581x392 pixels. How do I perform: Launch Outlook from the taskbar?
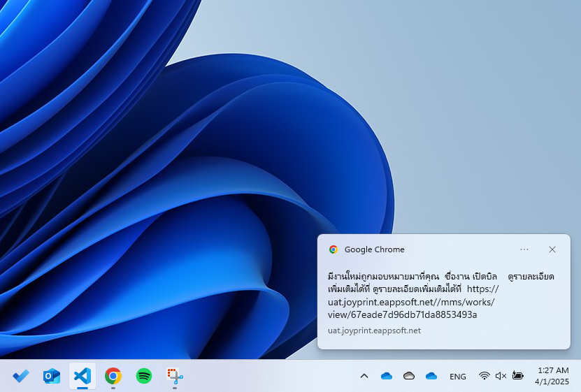coord(52,376)
